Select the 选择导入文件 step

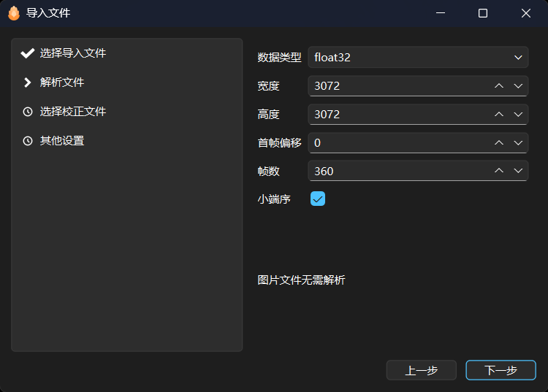click(73, 53)
